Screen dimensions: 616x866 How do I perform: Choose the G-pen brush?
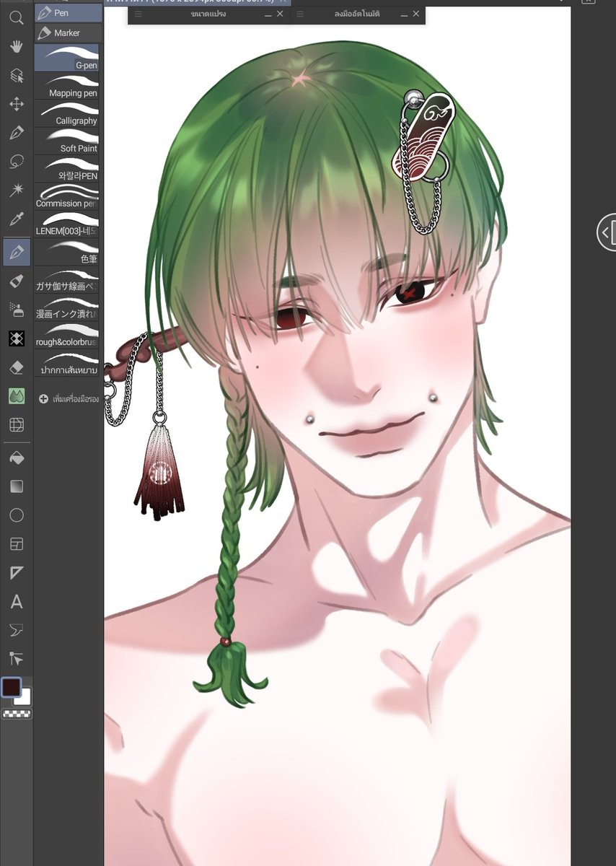(66, 57)
